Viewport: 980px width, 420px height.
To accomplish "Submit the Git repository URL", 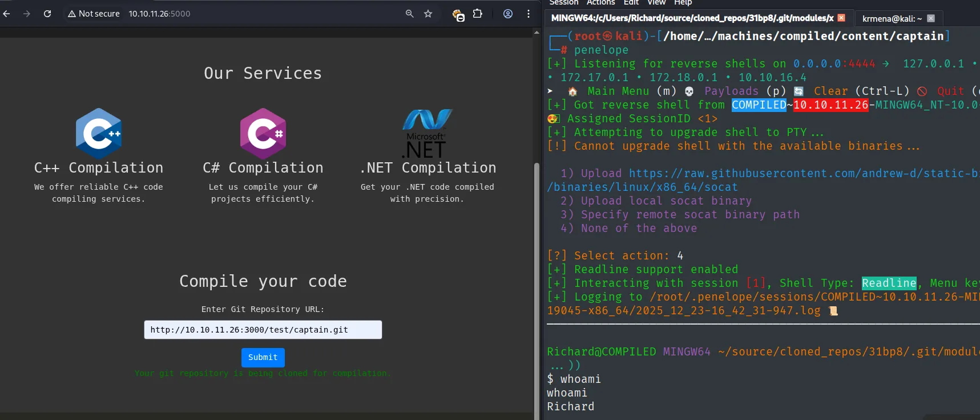I will coord(263,357).
